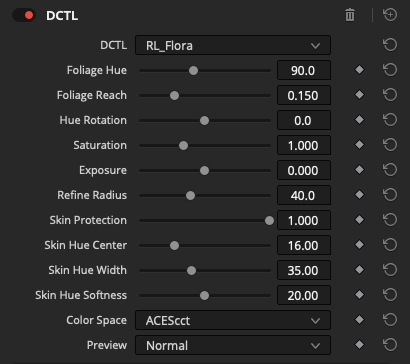Click the Color Space label

97,320
